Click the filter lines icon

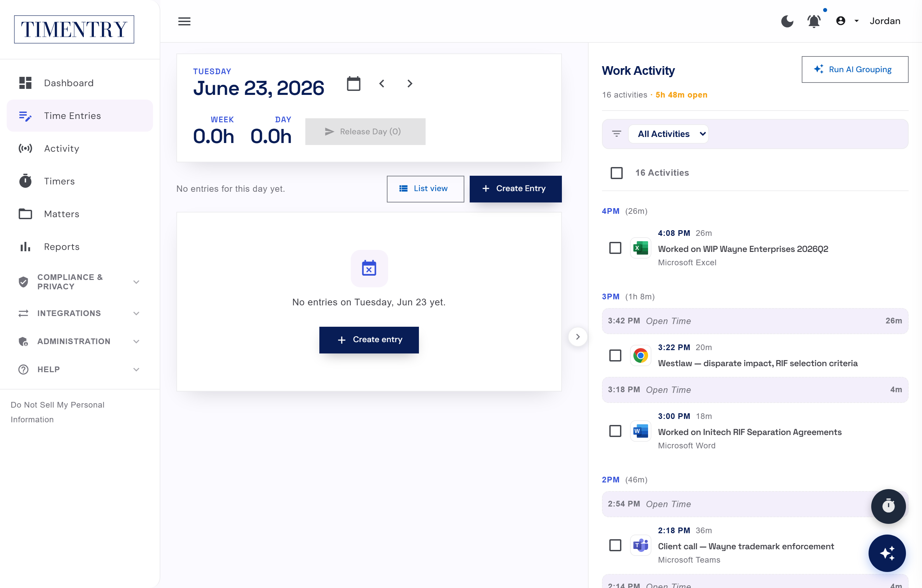pos(616,134)
